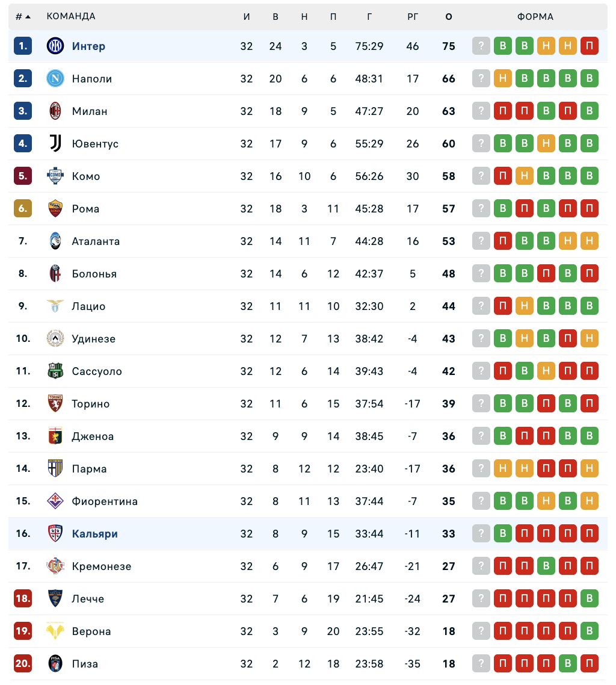
Task: Open the Milan team logo
Action: click(55, 111)
